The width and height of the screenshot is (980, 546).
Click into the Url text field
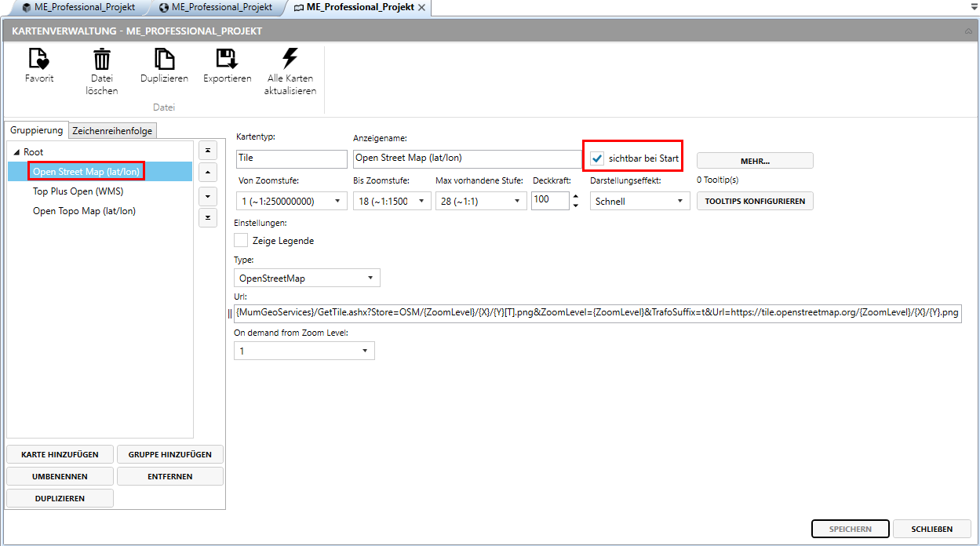tap(596, 313)
